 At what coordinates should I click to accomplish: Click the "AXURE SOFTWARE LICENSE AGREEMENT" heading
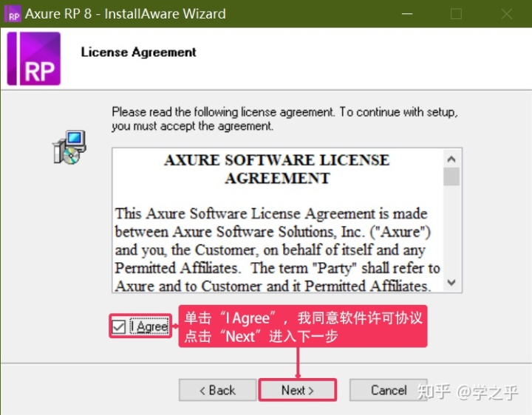coord(277,169)
